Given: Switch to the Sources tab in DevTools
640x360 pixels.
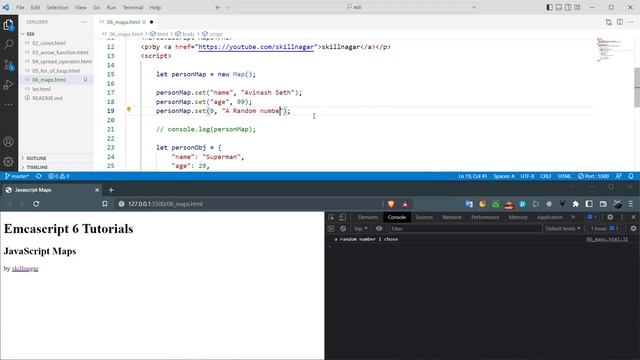Looking at the screenshot, I should (424, 217).
